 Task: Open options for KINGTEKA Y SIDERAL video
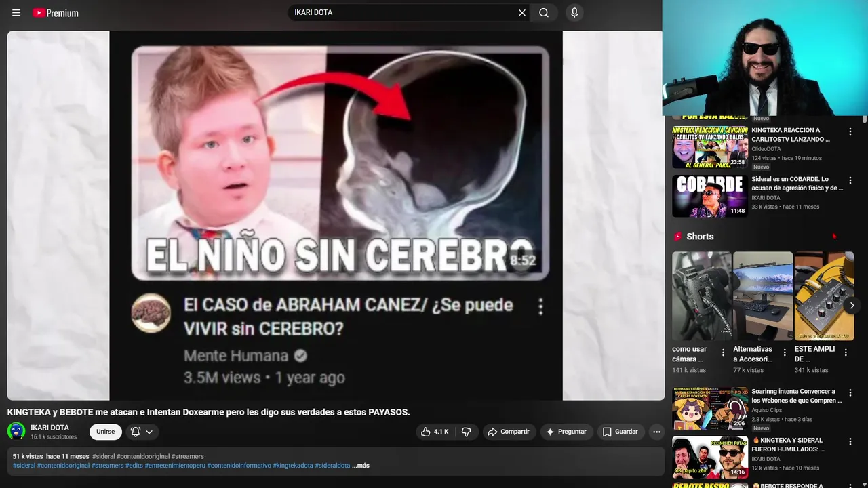point(850,441)
